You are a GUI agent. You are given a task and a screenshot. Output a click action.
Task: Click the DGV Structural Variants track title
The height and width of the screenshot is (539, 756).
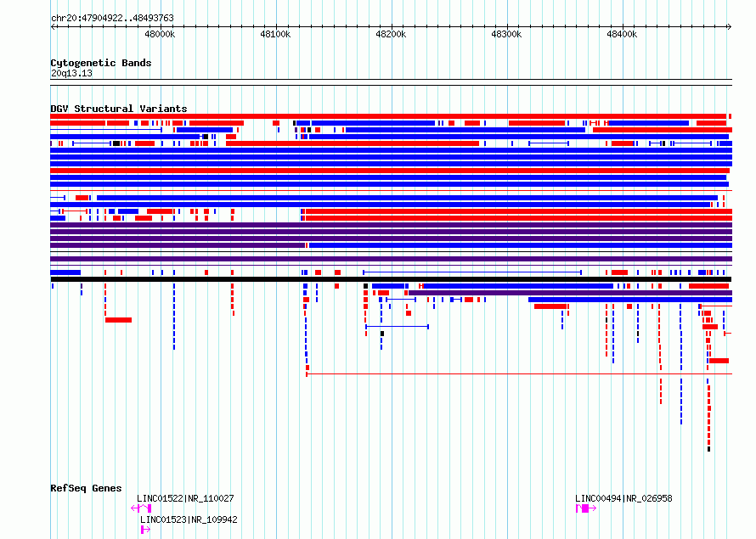pos(119,109)
